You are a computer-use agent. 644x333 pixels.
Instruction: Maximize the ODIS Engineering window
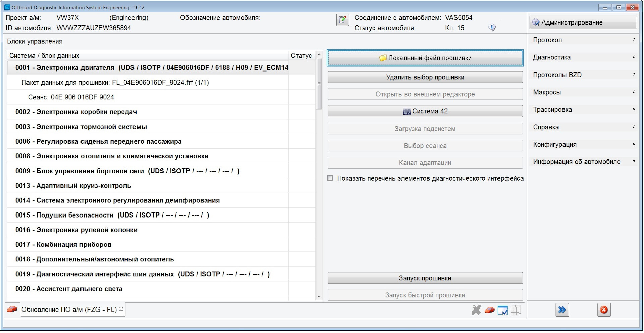tap(619, 7)
